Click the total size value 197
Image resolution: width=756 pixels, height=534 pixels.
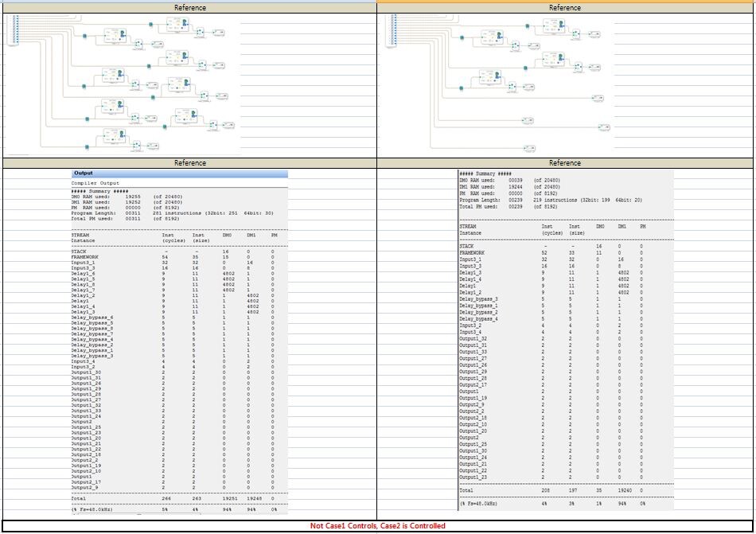click(573, 490)
